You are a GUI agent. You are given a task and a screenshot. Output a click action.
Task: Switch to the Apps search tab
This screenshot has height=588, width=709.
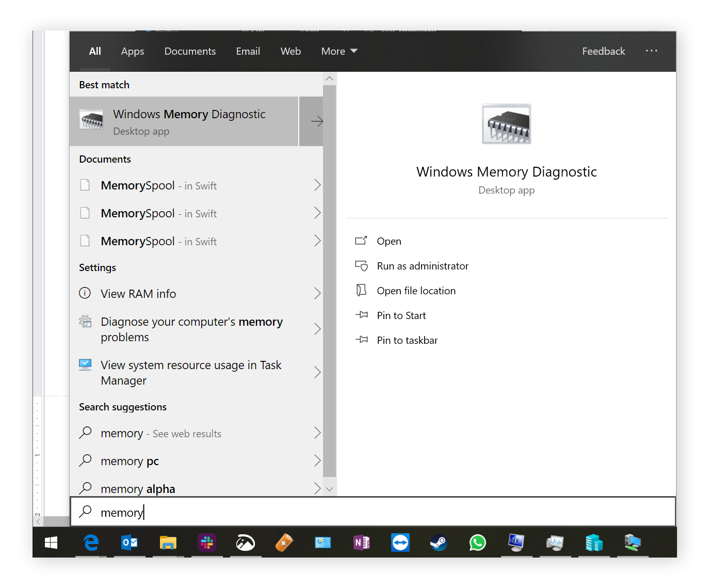[x=132, y=51]
